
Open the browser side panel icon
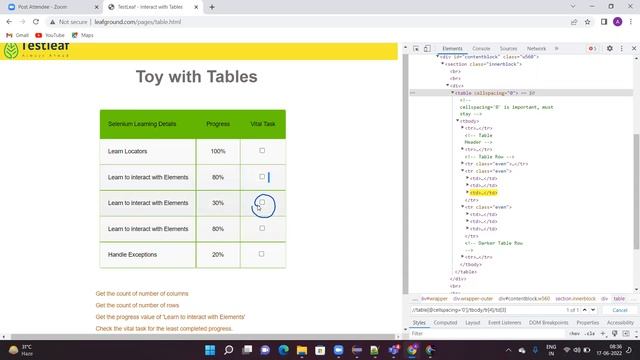604,22
